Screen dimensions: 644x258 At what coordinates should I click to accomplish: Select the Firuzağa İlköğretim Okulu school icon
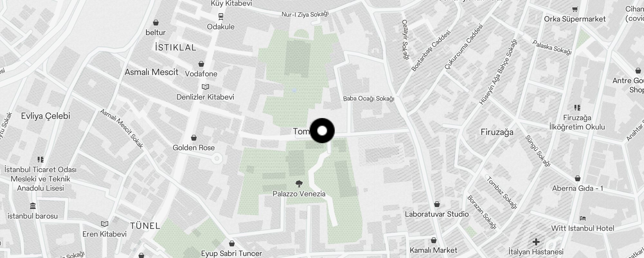577,108
